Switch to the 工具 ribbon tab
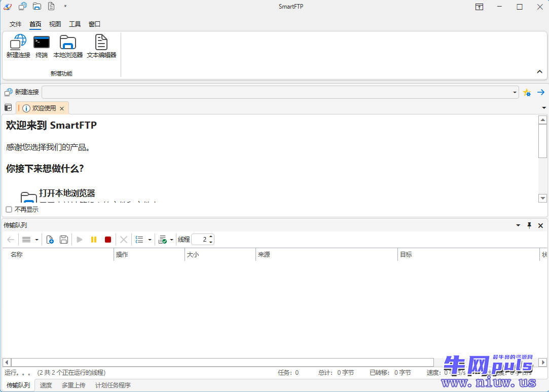549x392 pixels. click(75, 24)
